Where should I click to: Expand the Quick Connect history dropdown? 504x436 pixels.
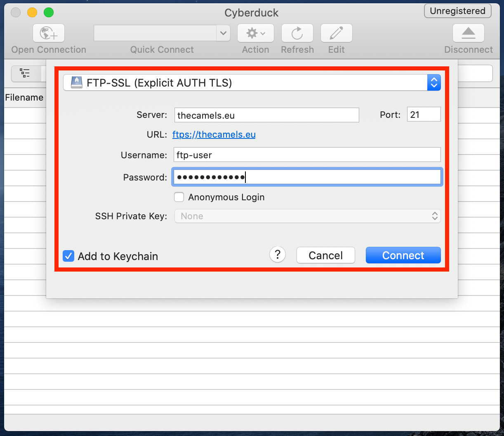[x=223, y=33]
